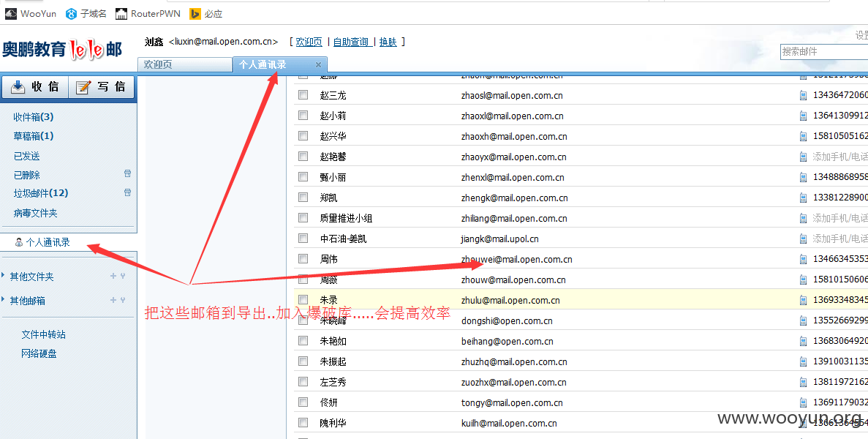Screen dimensions: 868x439
Task: Click email zhulu@mail.open.com.cn
Action: [x=510, y=300]
